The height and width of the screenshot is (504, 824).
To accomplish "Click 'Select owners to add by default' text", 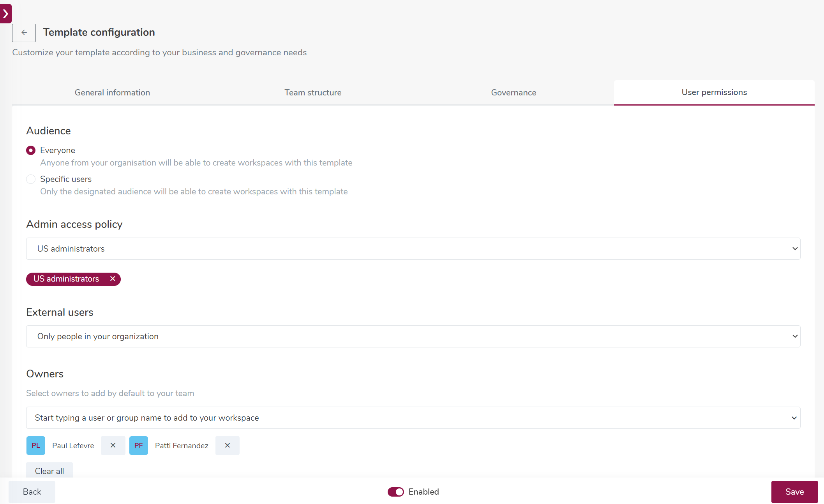I will pyautogui.click(x=110, y=393).
